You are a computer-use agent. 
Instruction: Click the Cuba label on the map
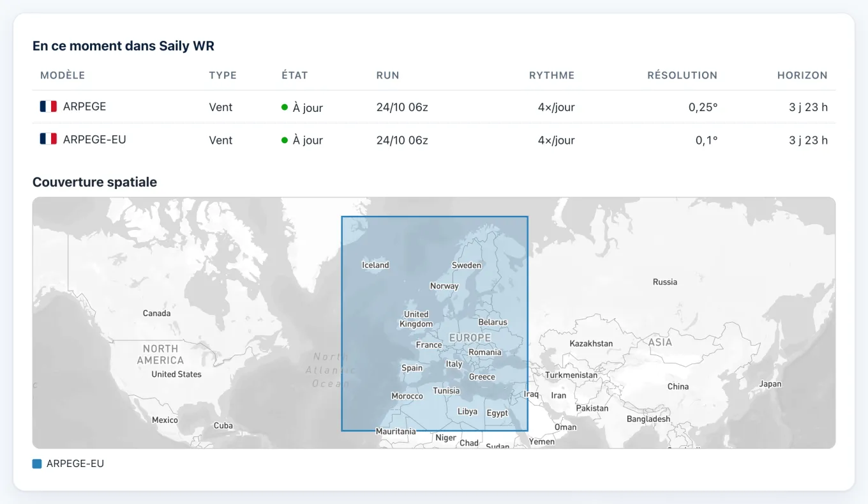coord(223,425)
